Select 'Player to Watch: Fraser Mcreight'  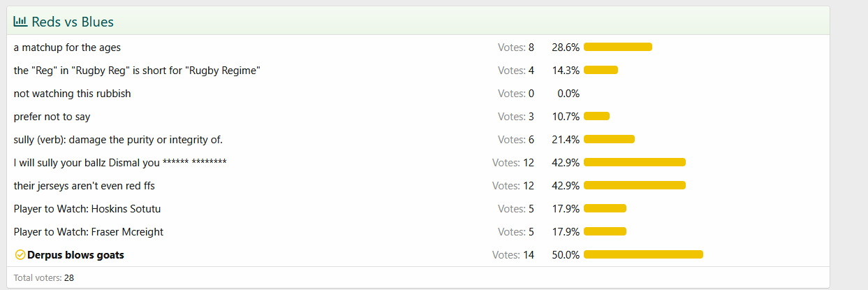point(88,232)
